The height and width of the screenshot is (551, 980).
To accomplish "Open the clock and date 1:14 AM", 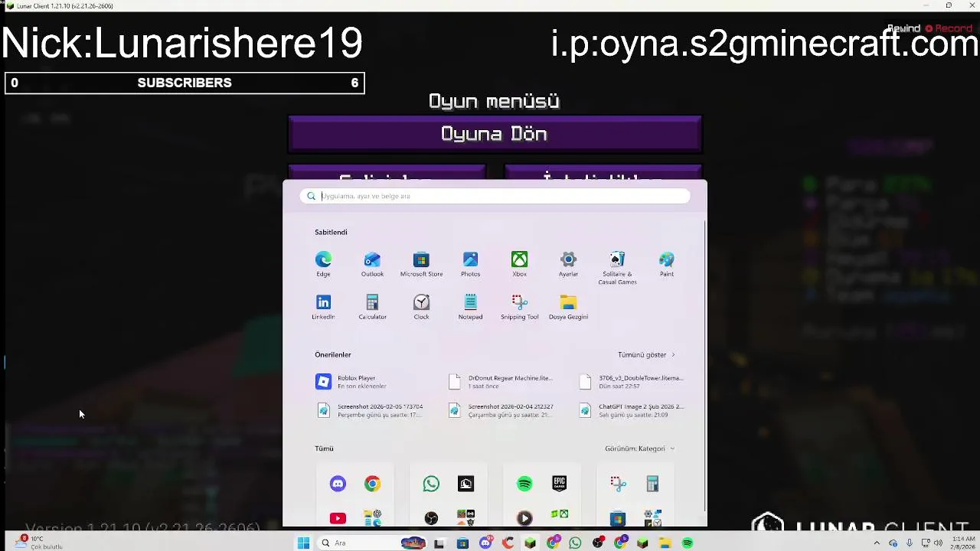I will click(x=963, y=543).
